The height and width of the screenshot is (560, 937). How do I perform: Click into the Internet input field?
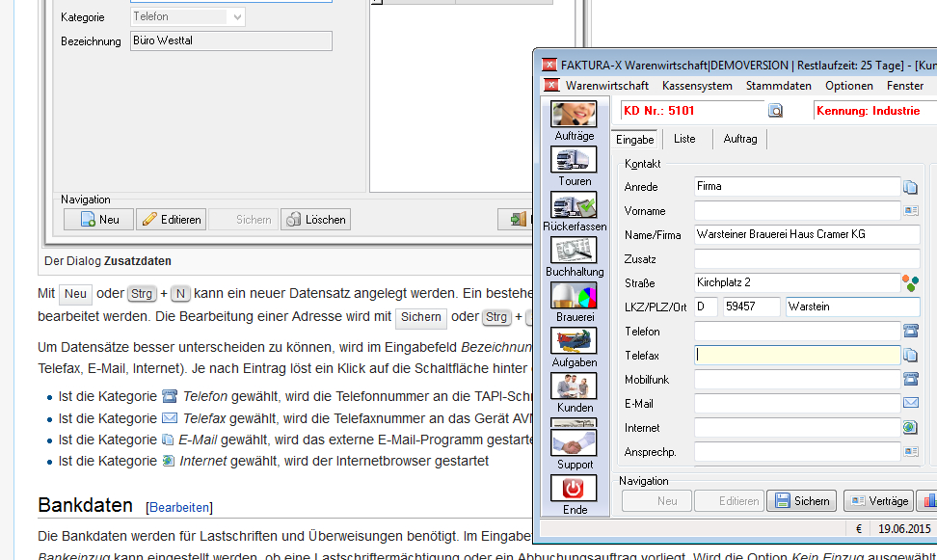tap(797, 427)
